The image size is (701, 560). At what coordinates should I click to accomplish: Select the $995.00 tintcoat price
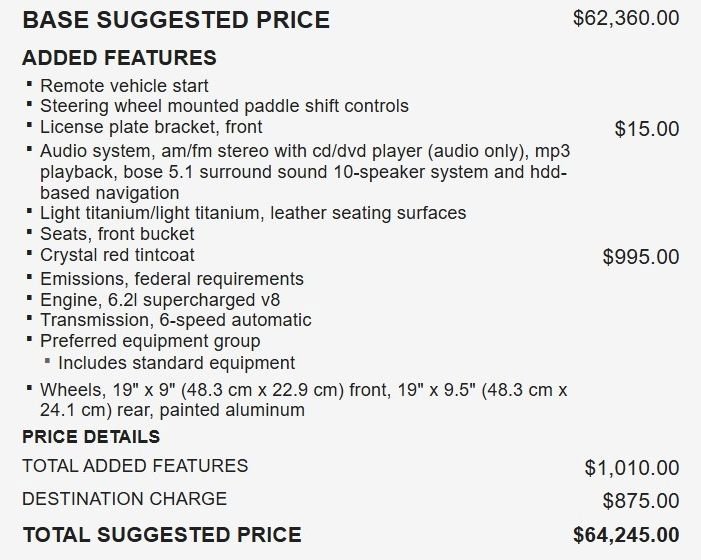641,257
